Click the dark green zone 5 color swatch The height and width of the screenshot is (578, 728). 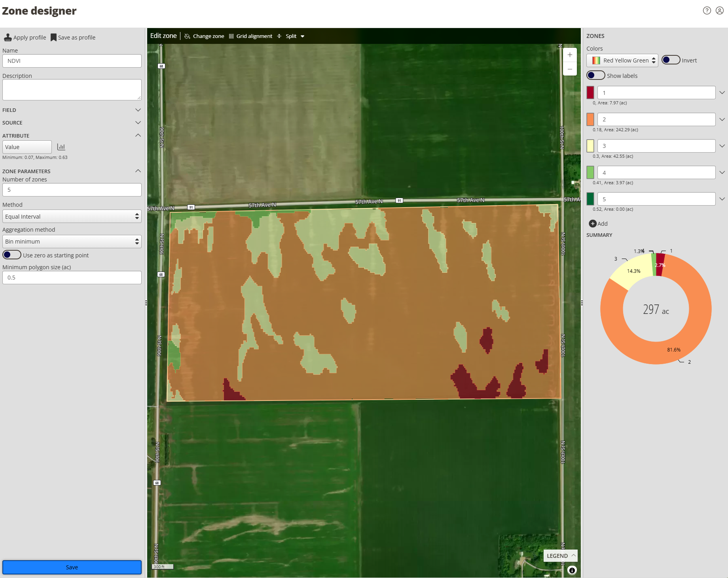click(x=590, y=199)
